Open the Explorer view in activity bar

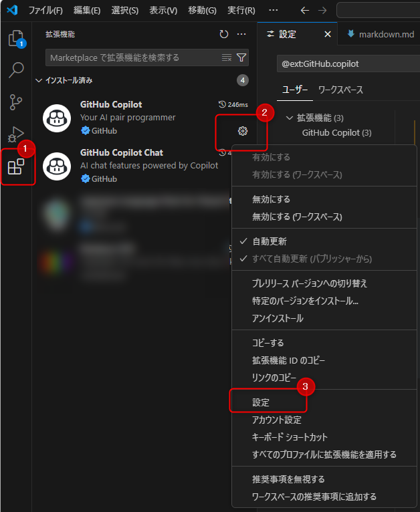[x=16, y=39]
